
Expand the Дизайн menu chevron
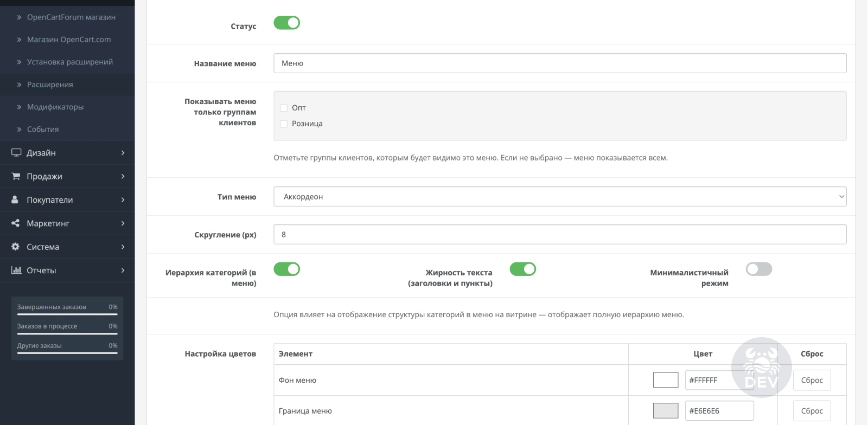123,153
